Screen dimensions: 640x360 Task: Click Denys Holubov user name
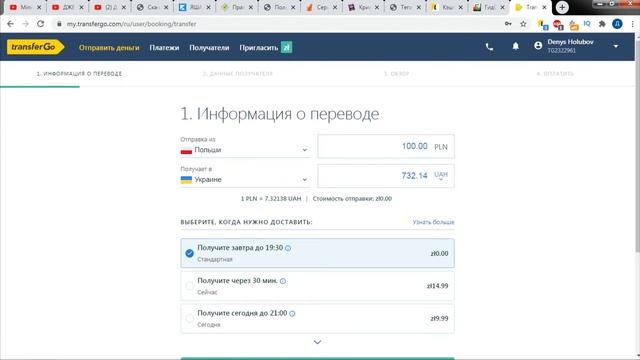570,42
